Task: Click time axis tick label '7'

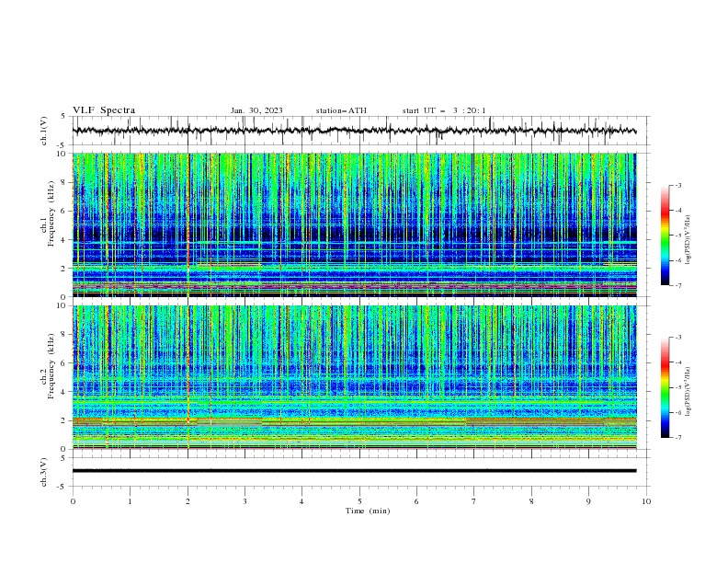Action: click(473, 501)
